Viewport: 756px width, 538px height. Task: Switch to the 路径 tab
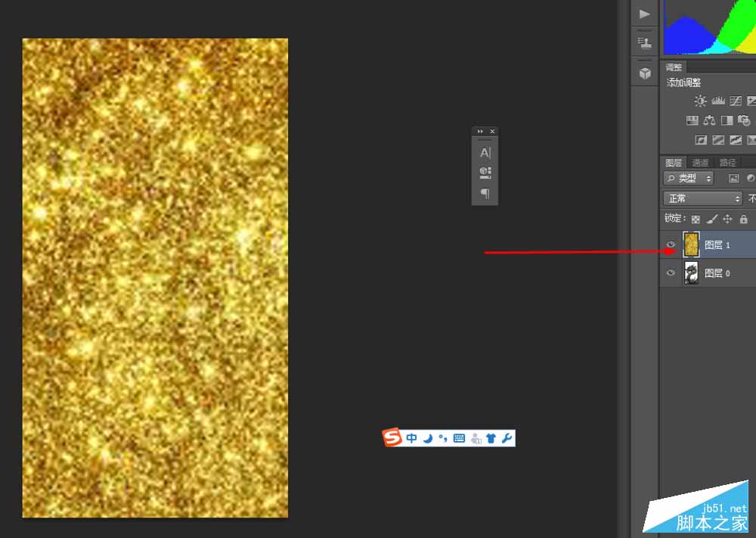point(727,163)
